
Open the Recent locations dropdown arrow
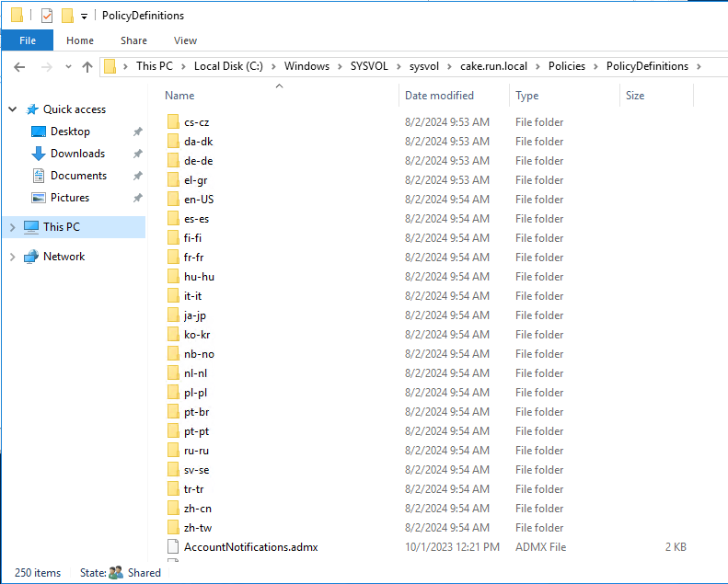(x=69, y=67)
